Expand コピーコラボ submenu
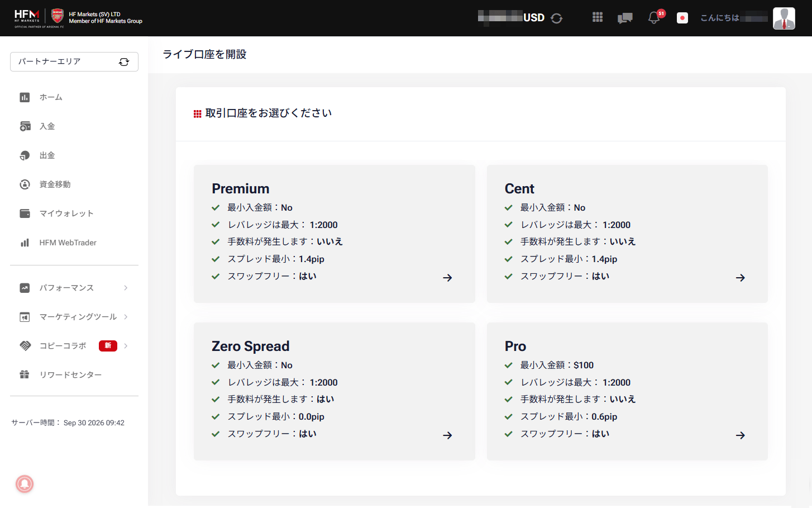The height and width of the screenshot is (508, 812). pos(74,346)
